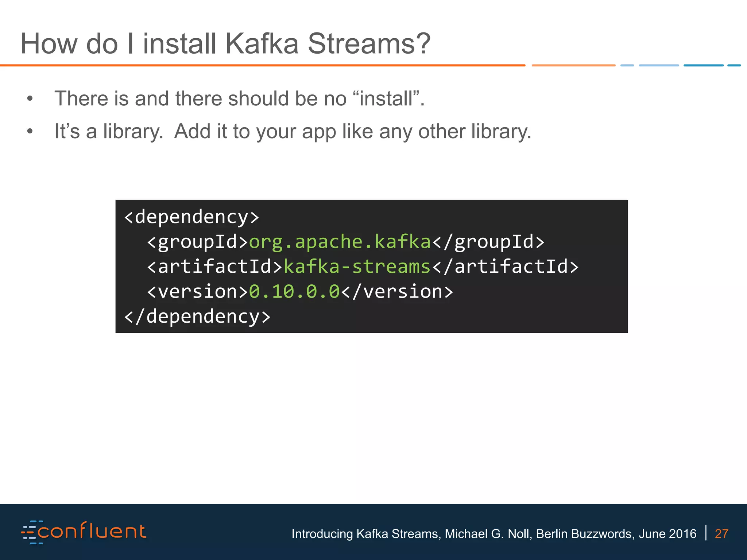Click the slide title 'How do I install Kafka Streams?'

click(x=225, y=44)
